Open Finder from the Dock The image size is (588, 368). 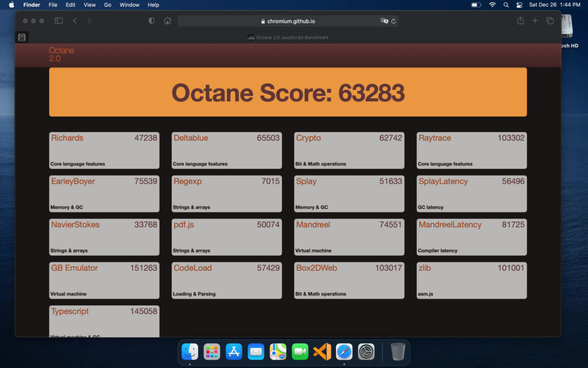tap(189, 352)
